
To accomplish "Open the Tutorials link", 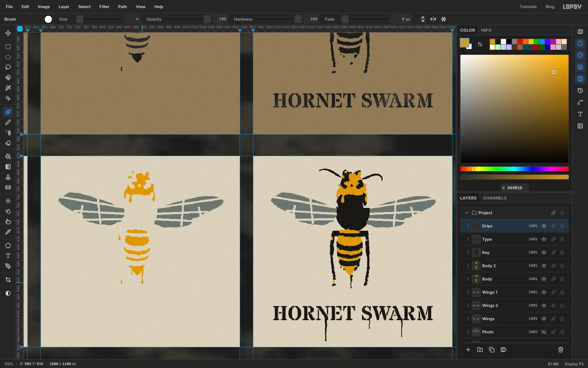I will (x=528, y=7).
